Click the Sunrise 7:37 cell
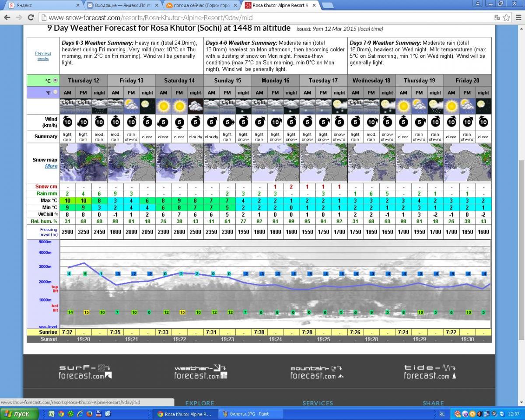Image resolution: width=525 pixels, height=420 pixels. point(67,332)
